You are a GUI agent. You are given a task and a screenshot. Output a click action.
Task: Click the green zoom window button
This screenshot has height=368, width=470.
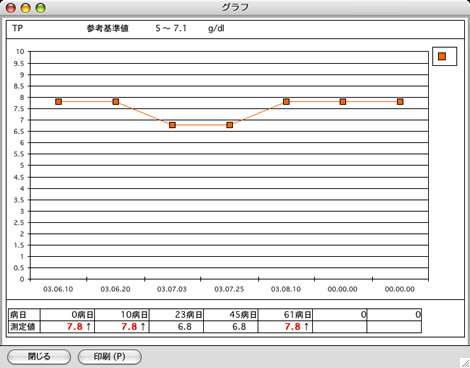tap(41, 8)
